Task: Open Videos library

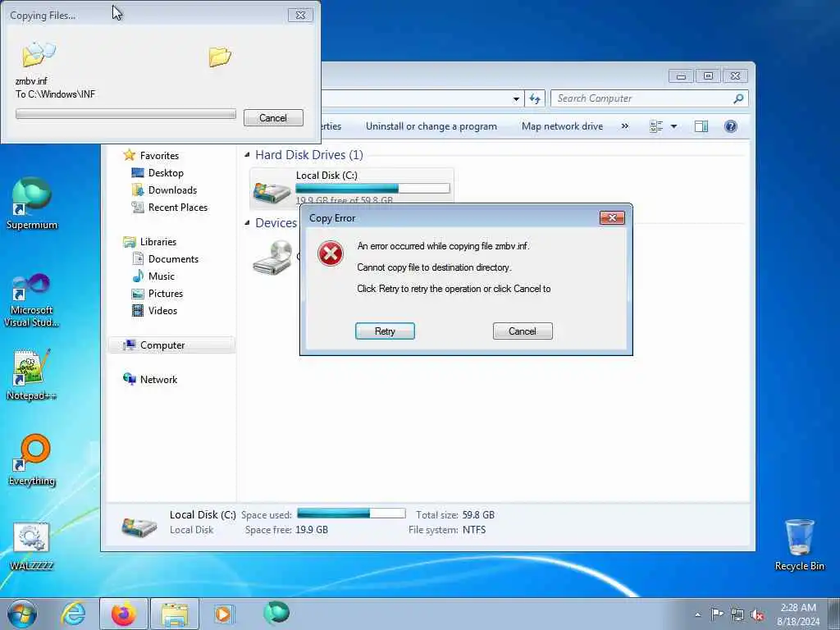Action: pos(162,310)
